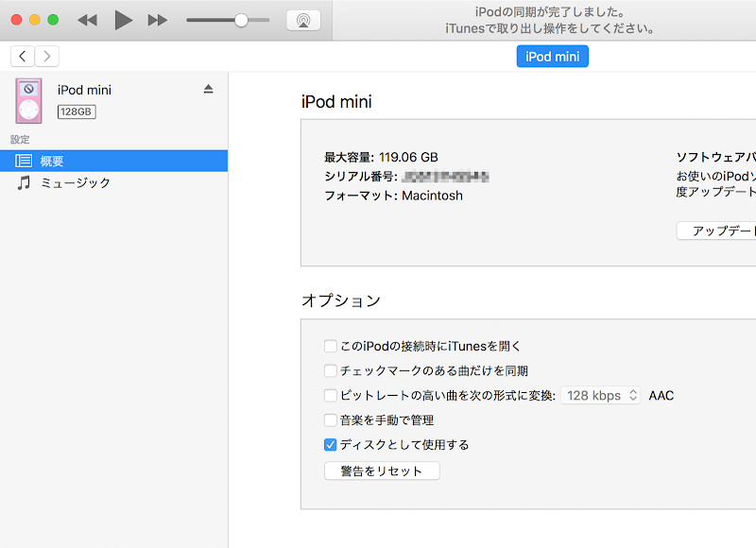Click the pink iPod mini device icon
The height and width of the screenshot is (548, 756).
coord(29,101)
